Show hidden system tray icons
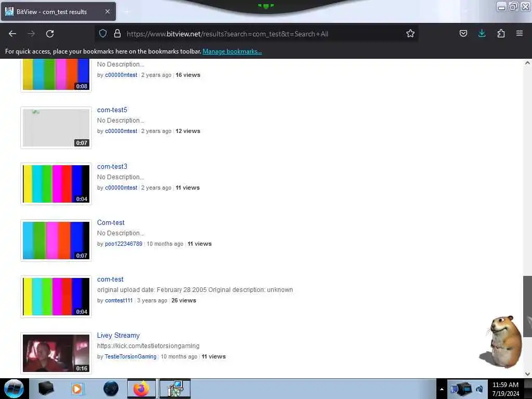Screen dimensions: 532x399 [442, 389]
